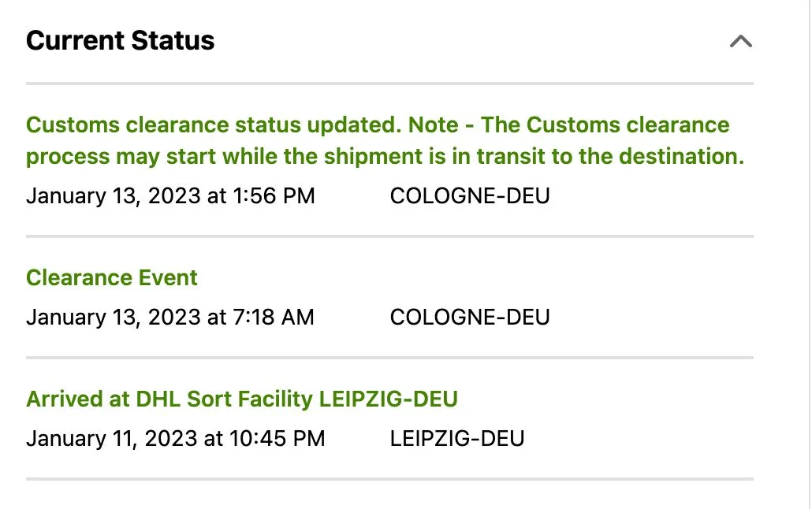812x509 pixels.
Task: Click the 10:45 PM timestamp
Action: [x=276, y=438]
